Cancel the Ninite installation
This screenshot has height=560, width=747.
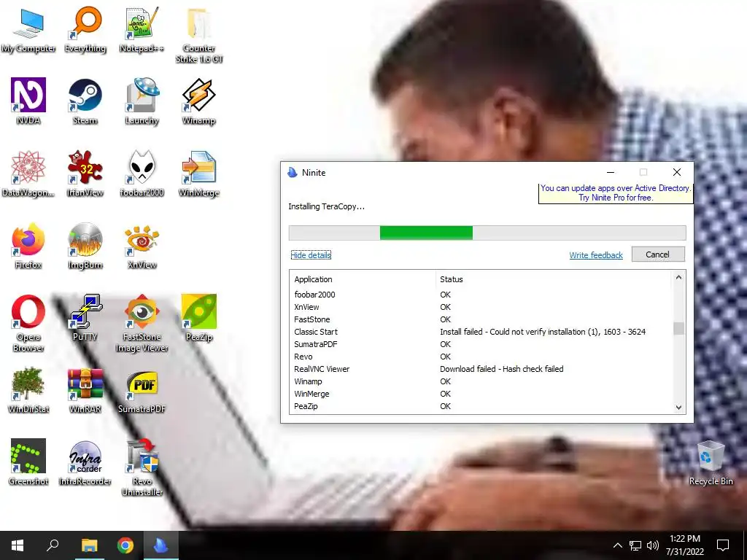658,254
